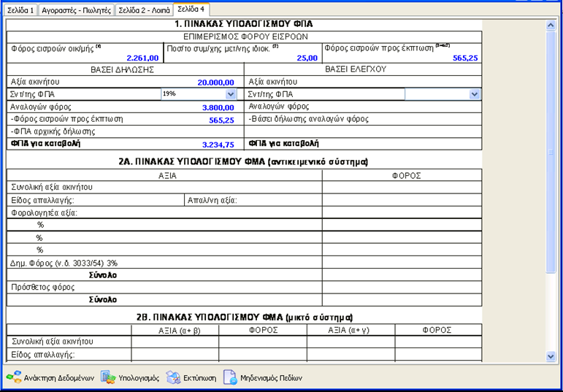Click the -Βάσει δήλωσης αναλογών φόρος label

tap(308, 119)
